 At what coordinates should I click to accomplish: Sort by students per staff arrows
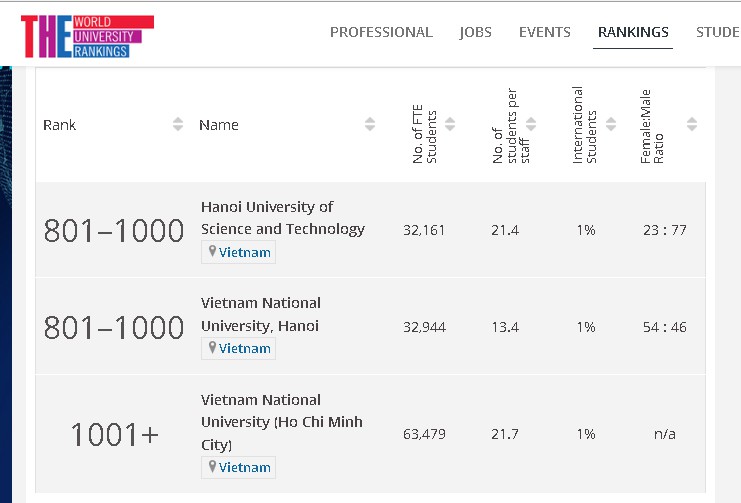[531, 125]
